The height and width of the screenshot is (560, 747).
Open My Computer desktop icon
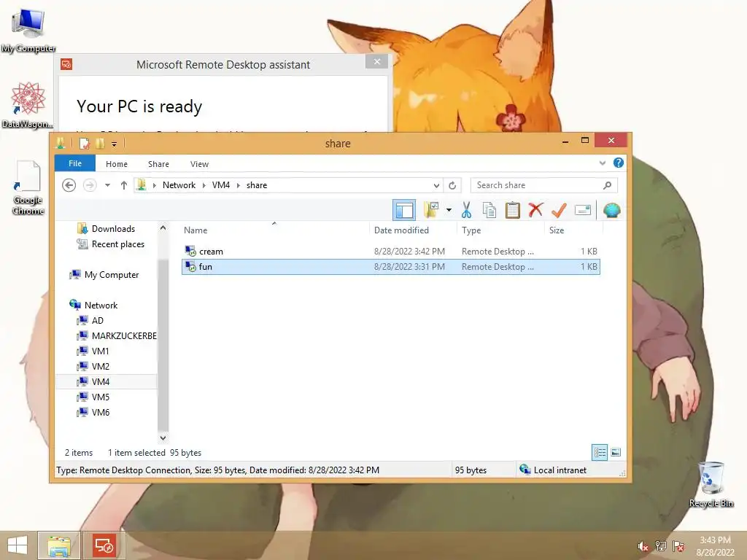28,31
